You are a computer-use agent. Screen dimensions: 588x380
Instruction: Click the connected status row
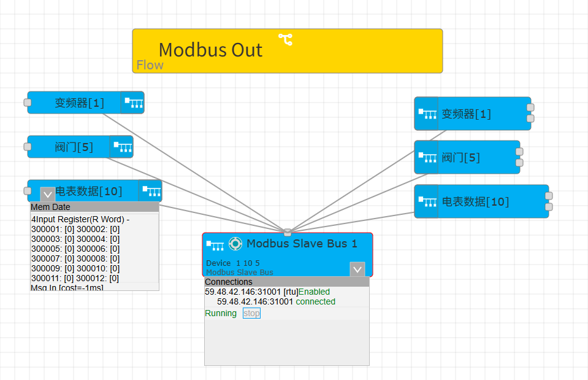(276, 301)
